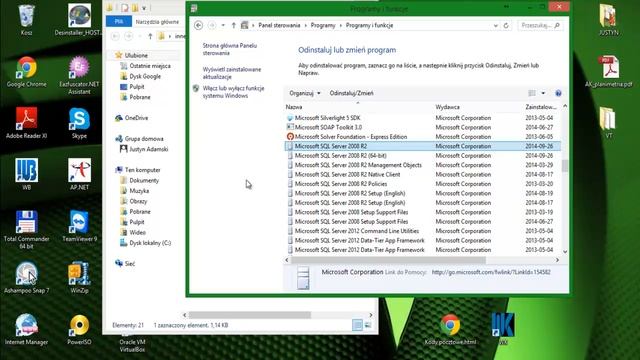Select SQL Server 2008 R2 Native Client
The height and width of the screenshot is (360, 640).
422,174
